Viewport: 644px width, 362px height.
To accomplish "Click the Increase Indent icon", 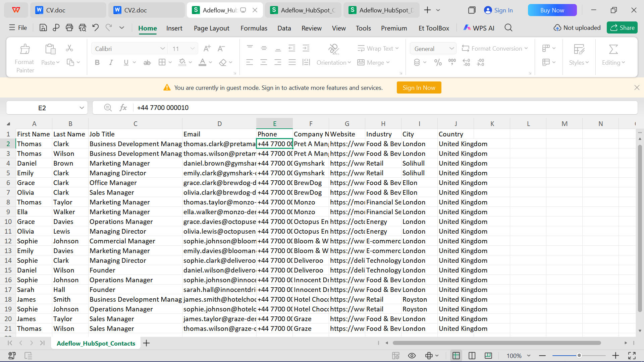I will click(x=306, y=48).
